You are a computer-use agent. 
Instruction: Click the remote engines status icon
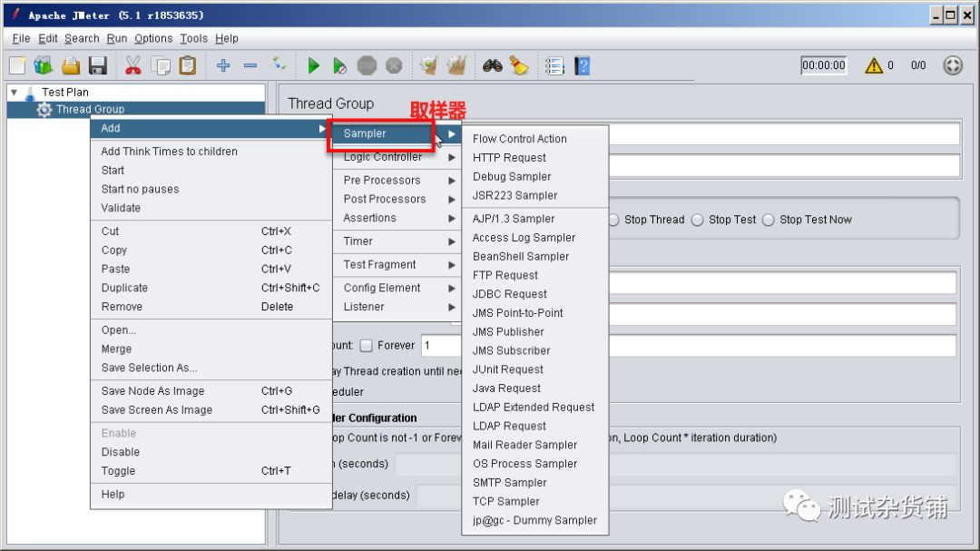click(953, 65)
